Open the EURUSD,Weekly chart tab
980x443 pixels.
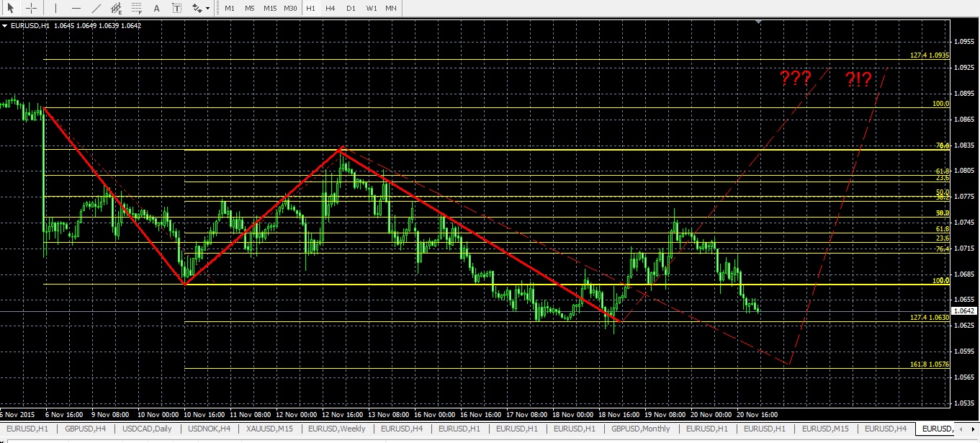click(337, 429)
